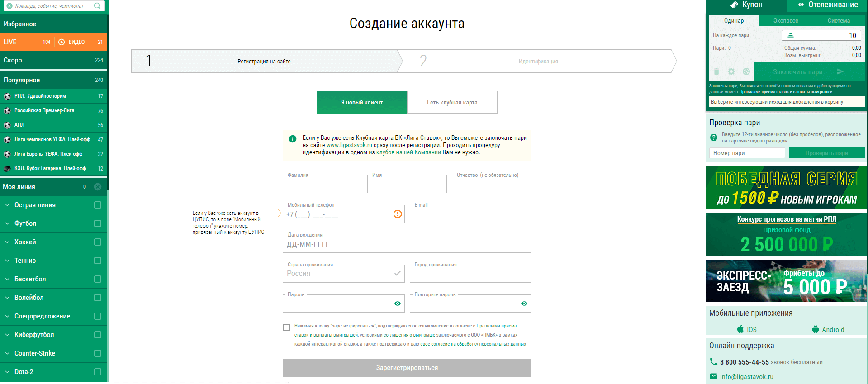Click the info icon in the club card notice
Screen dimensions: 868x384
tap(293, 139)
